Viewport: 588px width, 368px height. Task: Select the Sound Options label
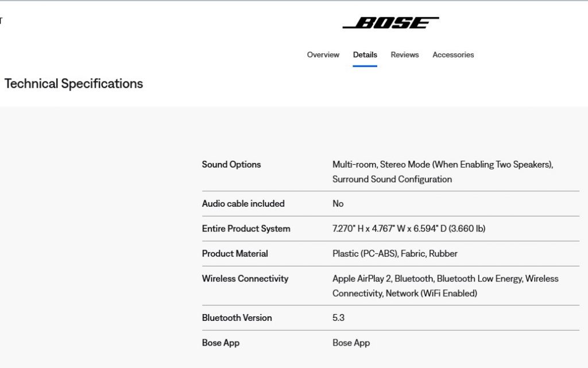pyautogui.click(x=231, y=165)
